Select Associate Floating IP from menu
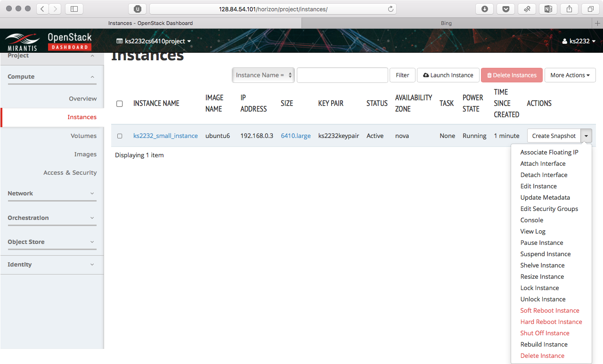 point(549,153)
